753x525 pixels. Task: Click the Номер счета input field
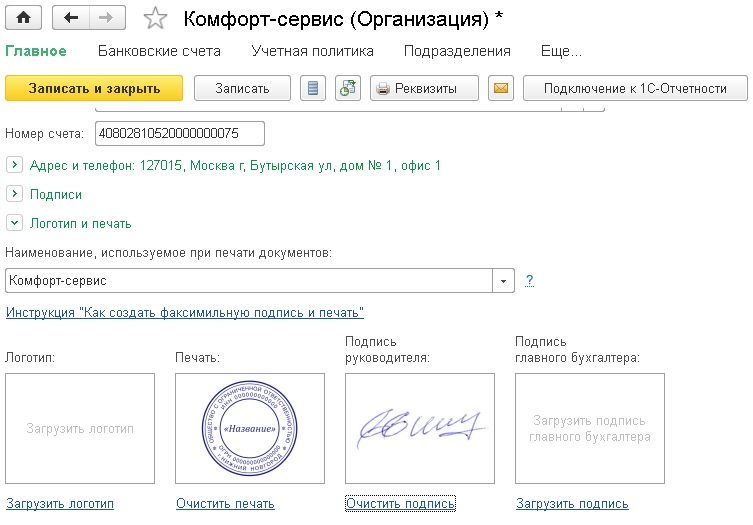pyautogui.click(x=180, y=134)
